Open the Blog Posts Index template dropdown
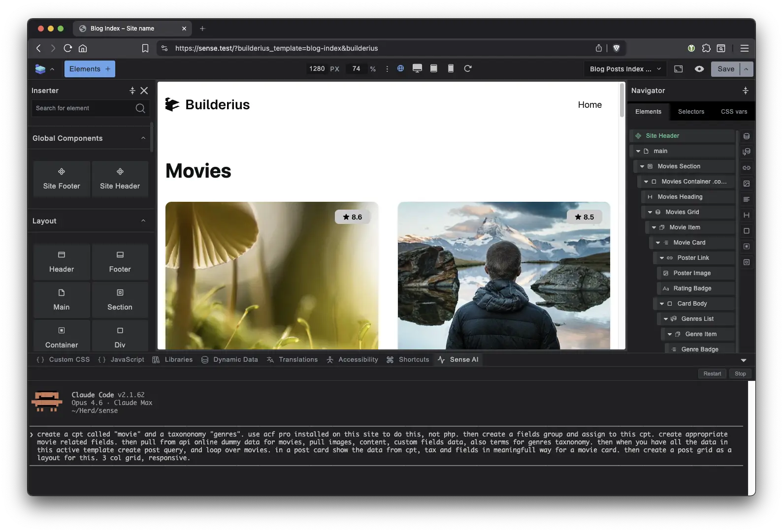This screenshot has height=532, width=783. 625,69
